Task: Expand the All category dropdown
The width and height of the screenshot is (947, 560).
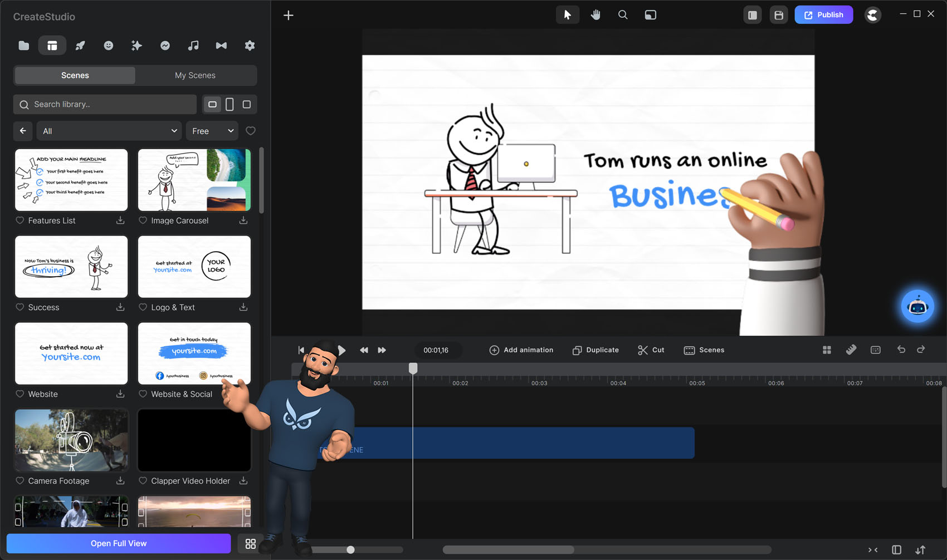Action: 109,131
